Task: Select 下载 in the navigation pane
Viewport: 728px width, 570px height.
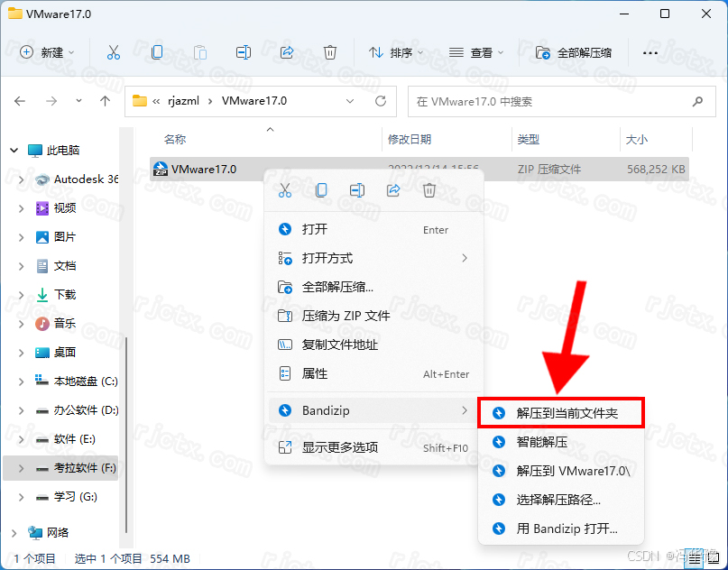Action: [x=65, y=294]
